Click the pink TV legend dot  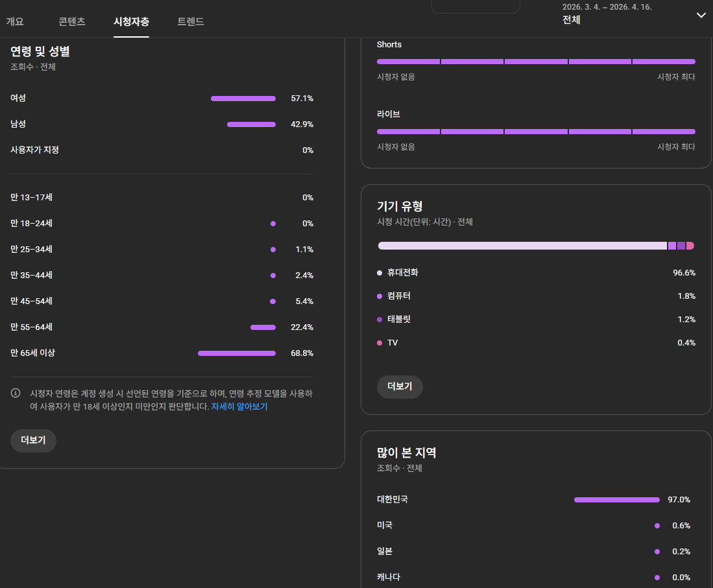click(380, 343)
